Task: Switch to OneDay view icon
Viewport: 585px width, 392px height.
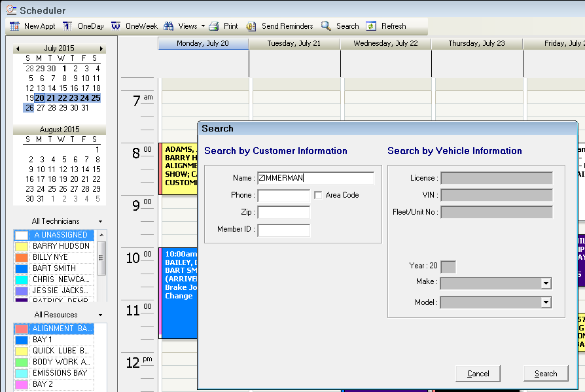Action: pyautogui.click(x=68, y=26)
